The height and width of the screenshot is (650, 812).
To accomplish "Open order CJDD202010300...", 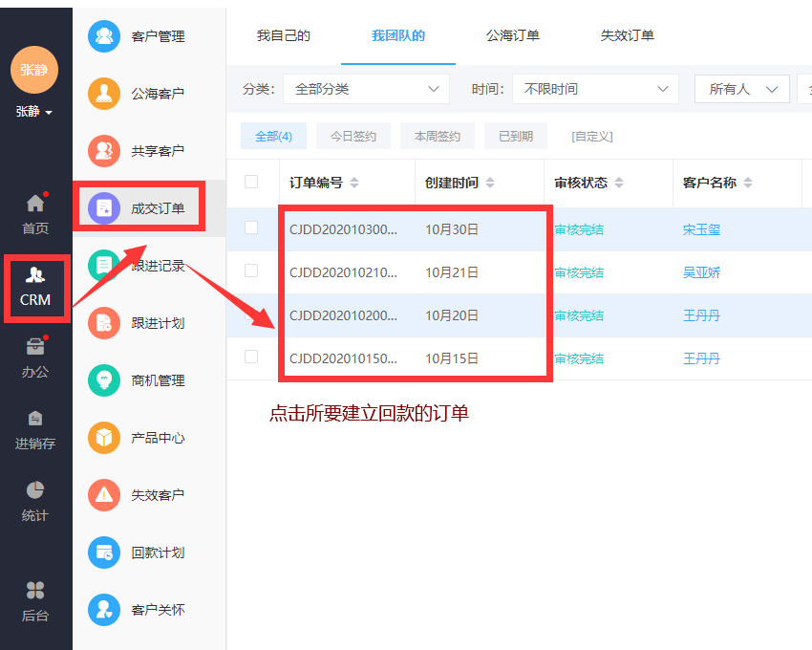I will pos(343,229).
